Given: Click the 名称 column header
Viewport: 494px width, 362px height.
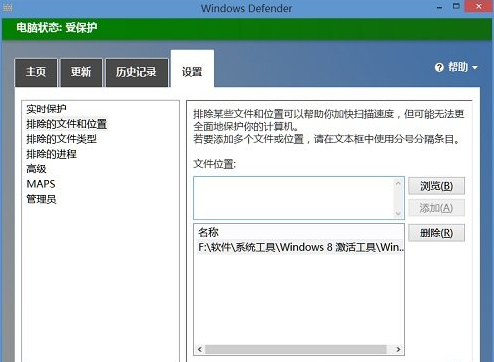Looking at the screenshot, I should (209, 232).
